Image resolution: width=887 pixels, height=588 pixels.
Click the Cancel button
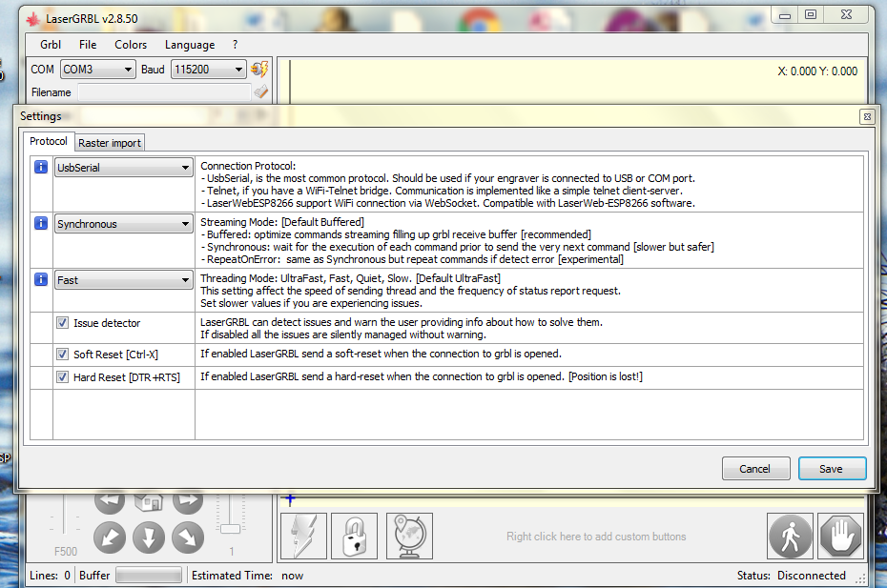755,469
